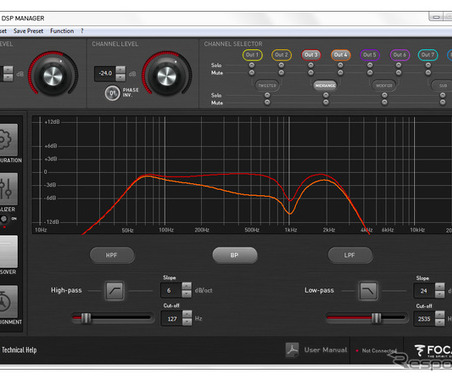Image resolution: width=452 pixels, height=380 pixels.
Task: Increase channel level with up arrow
Action: point(121,70)
